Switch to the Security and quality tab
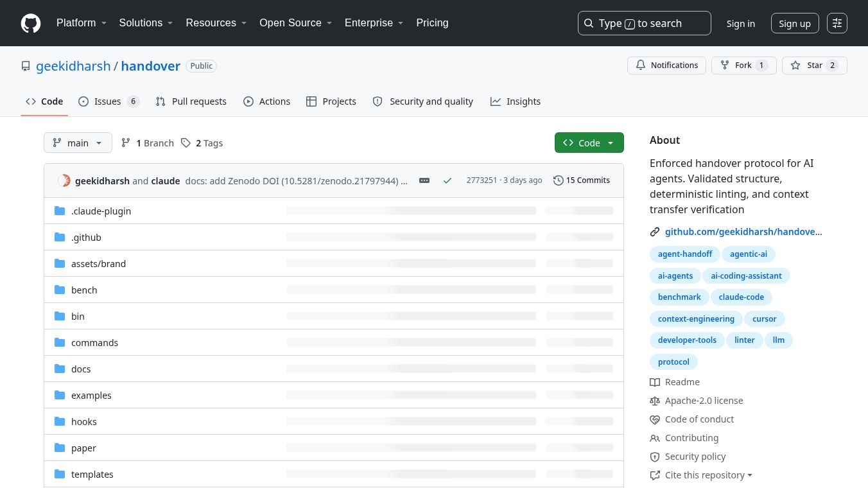Viewport: 868px width, 488px height. pyautogui.click(x=423, y=101)
